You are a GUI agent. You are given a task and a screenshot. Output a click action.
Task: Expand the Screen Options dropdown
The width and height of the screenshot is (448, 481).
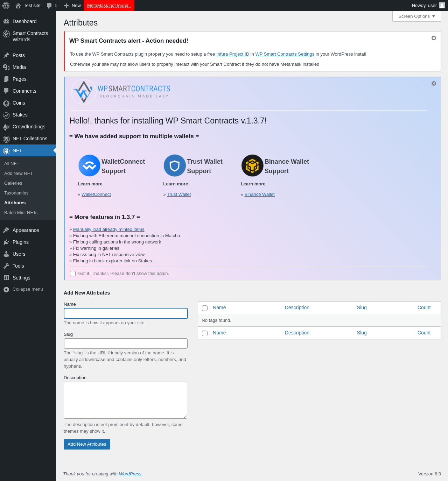click(x=416, y=16)
